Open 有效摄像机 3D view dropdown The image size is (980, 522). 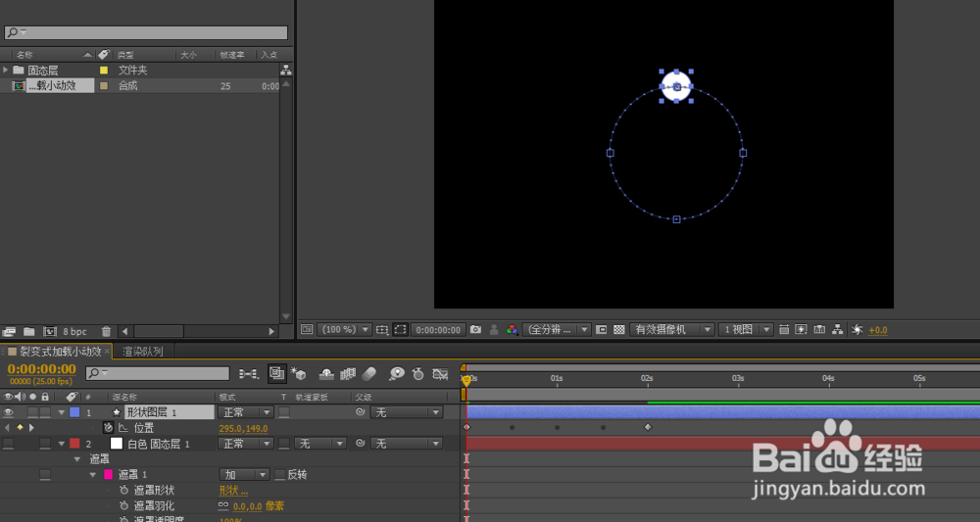672,329
